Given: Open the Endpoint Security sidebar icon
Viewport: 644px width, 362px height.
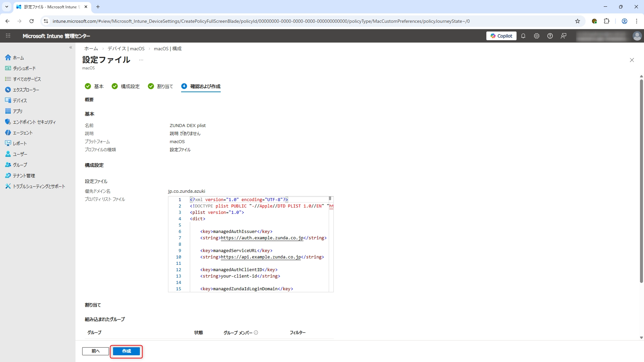Looking at the screenshot, I should [8, 122].
